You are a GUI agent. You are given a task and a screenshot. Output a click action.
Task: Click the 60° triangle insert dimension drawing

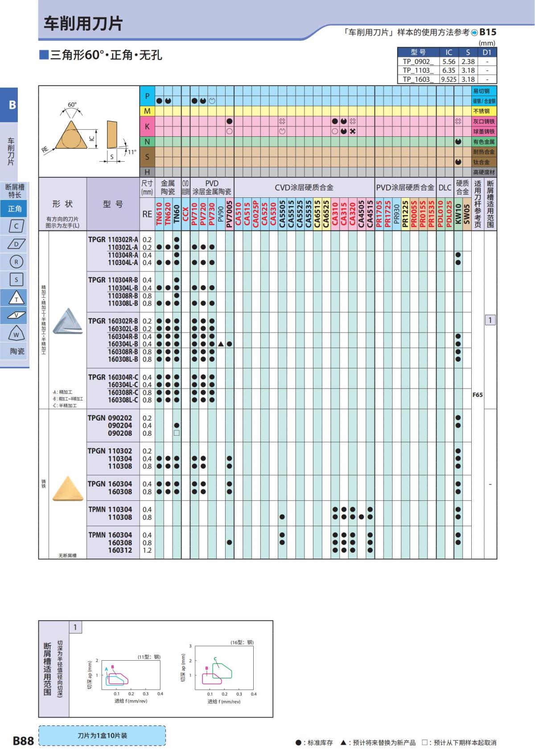(x=70, y=130)
